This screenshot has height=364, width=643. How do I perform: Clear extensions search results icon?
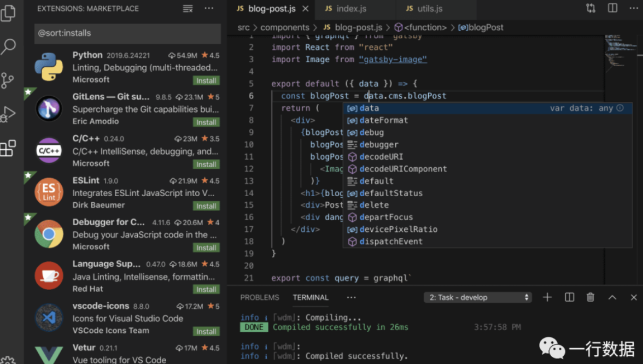[188, 9]
